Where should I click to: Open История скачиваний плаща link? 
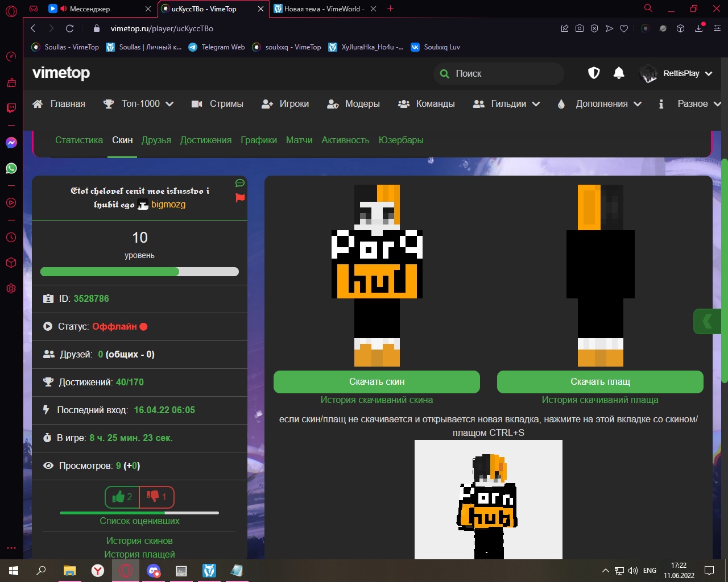coord(600,400)
